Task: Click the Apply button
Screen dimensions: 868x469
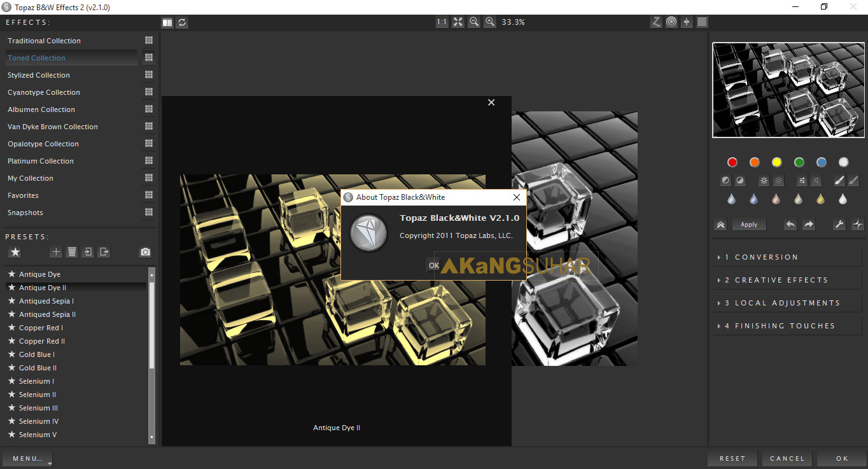Action: [x=749, y=224]
